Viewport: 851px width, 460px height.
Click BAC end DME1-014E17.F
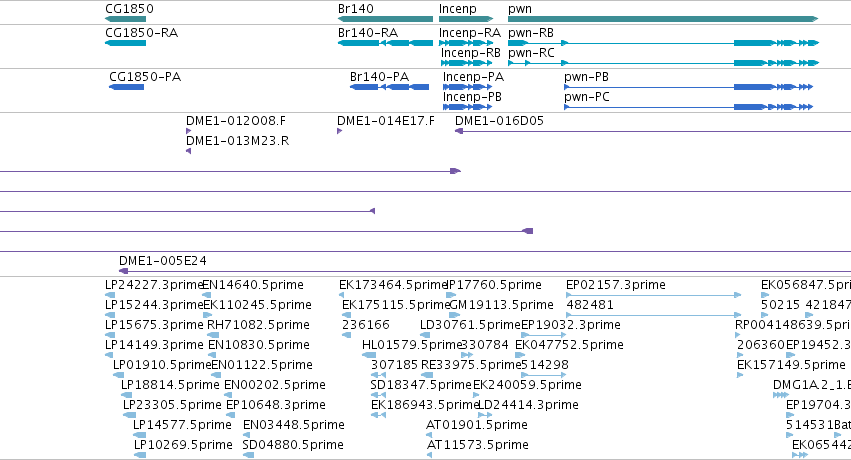pos(386,120)
